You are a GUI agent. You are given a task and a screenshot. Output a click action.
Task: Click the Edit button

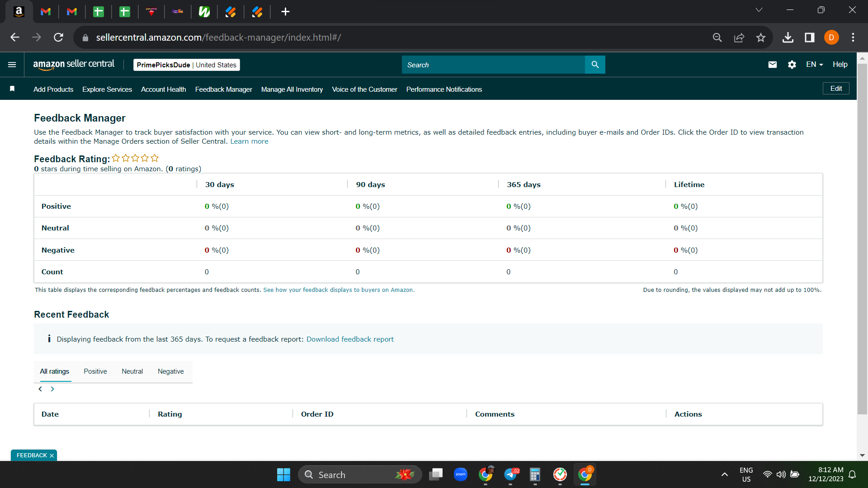tap(836, 89)
